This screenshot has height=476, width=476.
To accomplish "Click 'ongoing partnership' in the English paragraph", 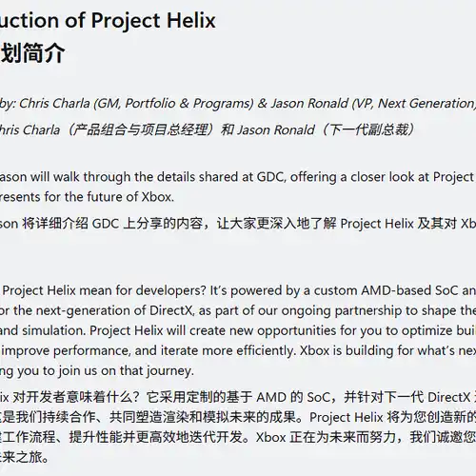I will click(341, 310).
